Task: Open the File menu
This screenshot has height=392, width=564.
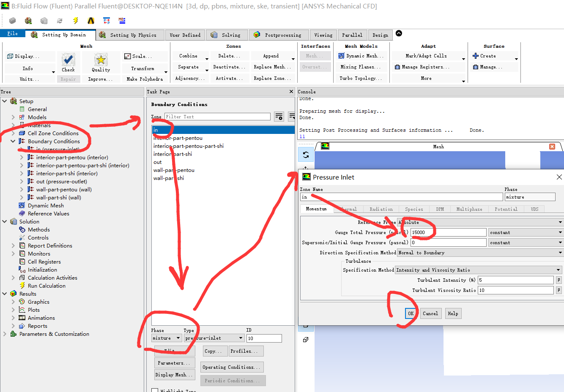Action: coord(12,33)
